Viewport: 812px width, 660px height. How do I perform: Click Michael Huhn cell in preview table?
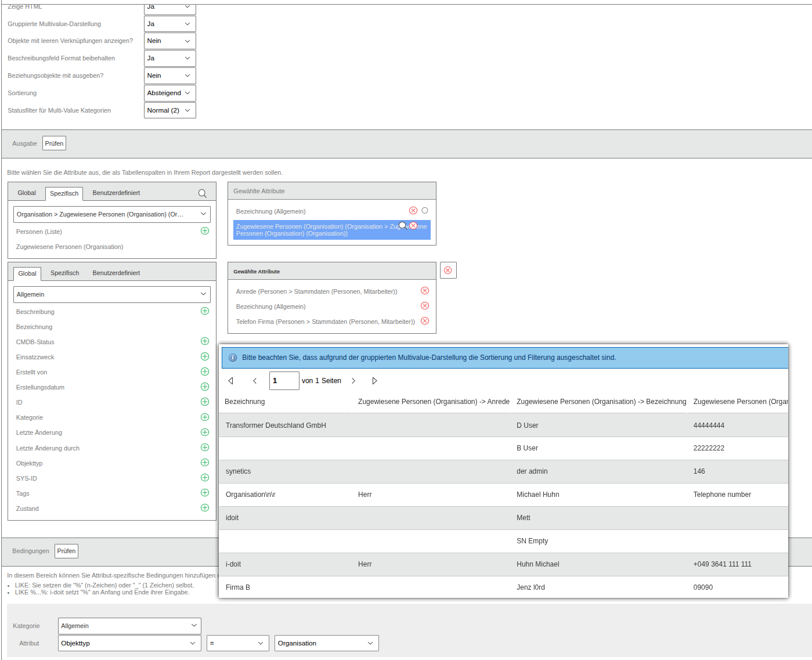pyautogui.click(x=538, y=495)
